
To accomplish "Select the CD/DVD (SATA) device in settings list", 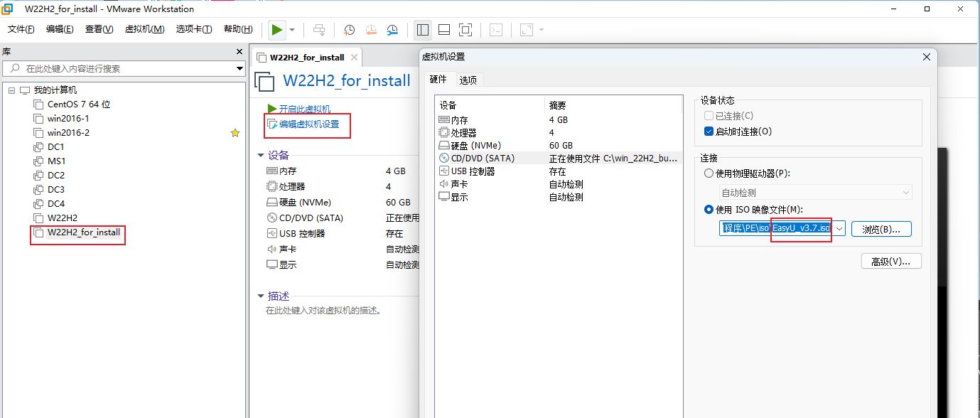I will (482, 159).
